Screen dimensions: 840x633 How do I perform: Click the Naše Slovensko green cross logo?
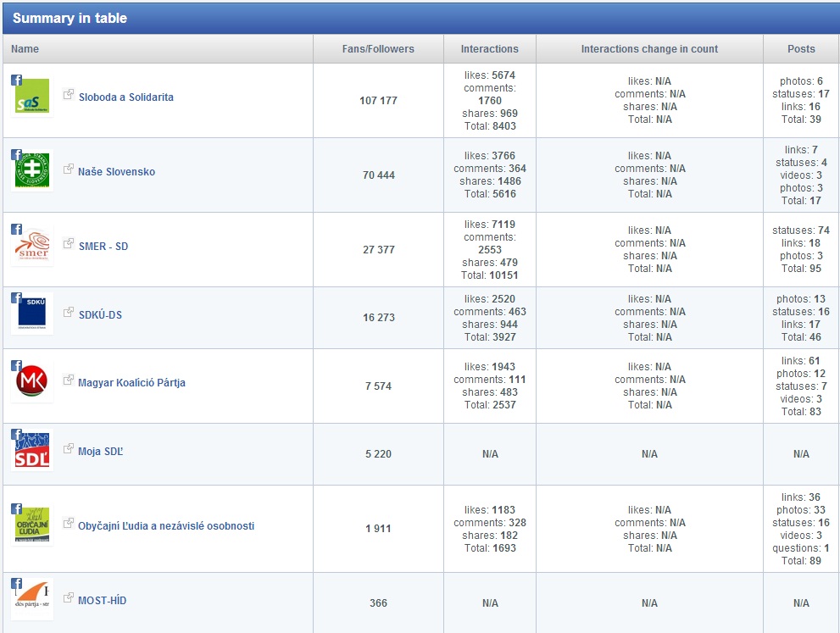[32, 170]
